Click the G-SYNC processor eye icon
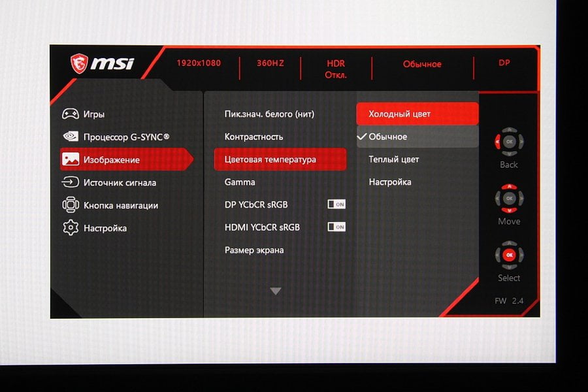Screen dimensions: 588x392 (71, 136)
